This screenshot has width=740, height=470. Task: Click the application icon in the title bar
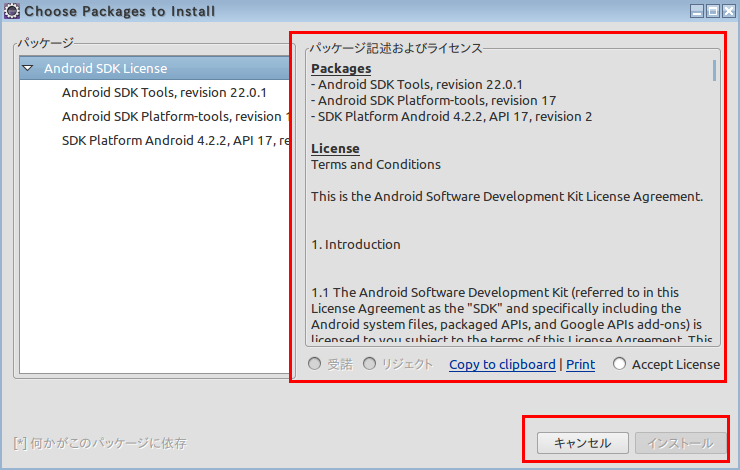point(11,11)
